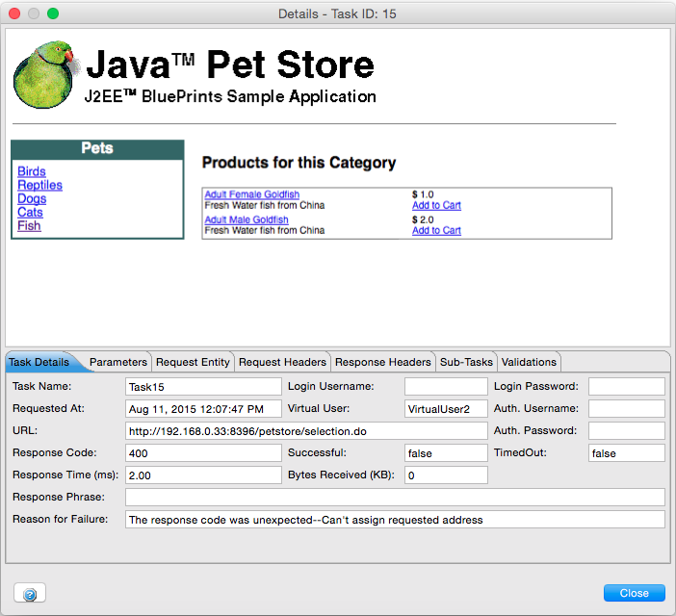The width and height of the screenshot is (676, 616).
Task: Show the Request Headers tab
Action: (x=282, y=362)
